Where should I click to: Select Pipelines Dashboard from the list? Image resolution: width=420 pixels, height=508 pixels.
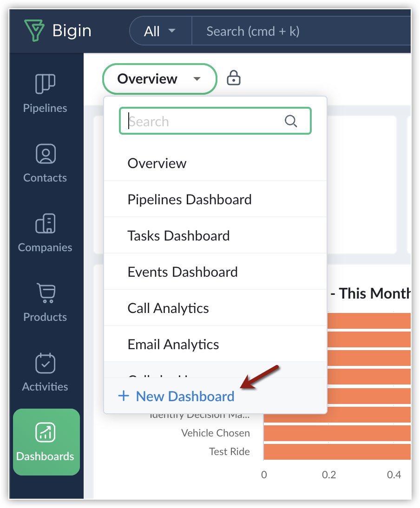[x=215, y=199]
